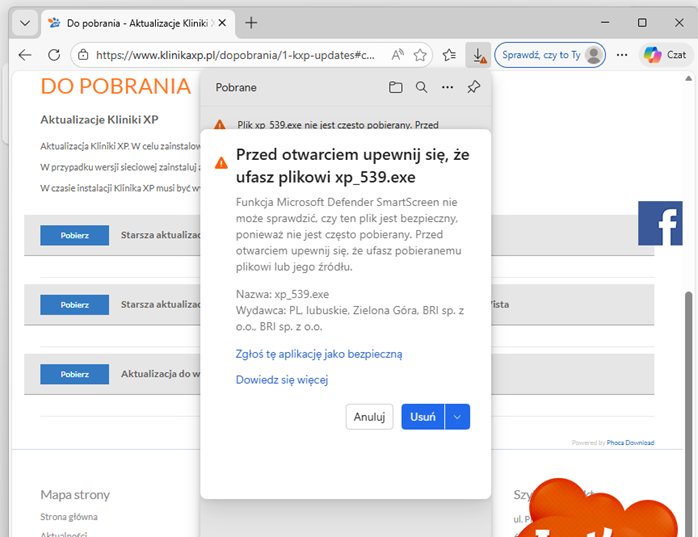
Task: Add this page to favorites star
Action: click(421, 55)
